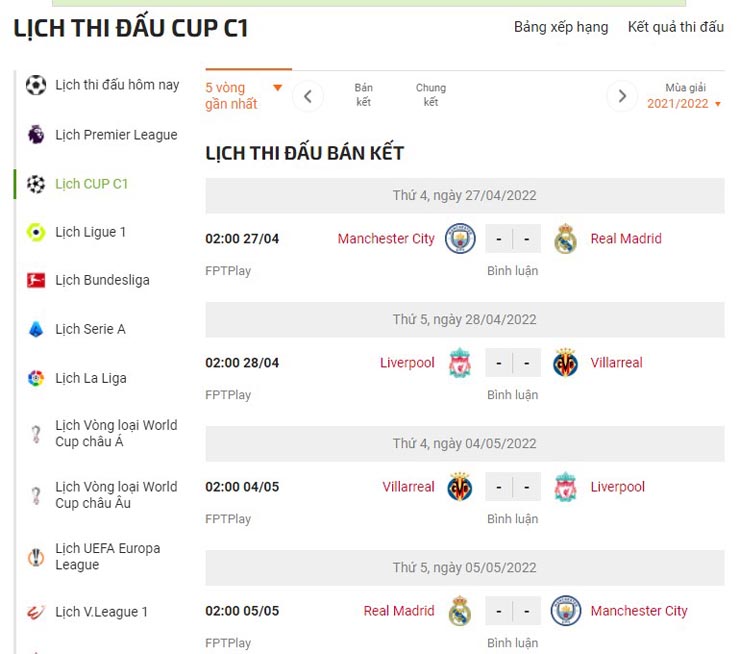
Task: Click the Bundesliga logo icon
Action: (36, 281)
